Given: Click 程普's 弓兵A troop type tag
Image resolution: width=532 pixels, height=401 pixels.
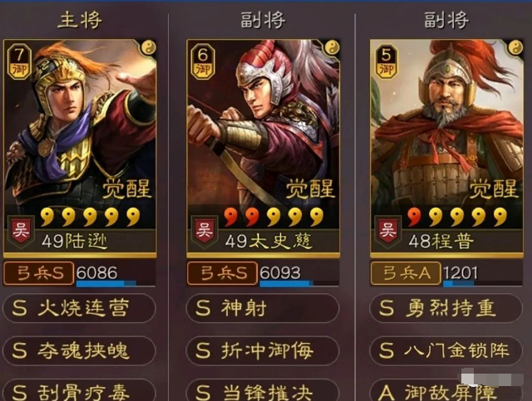Looking at the screenshot, I should (406, 273).
